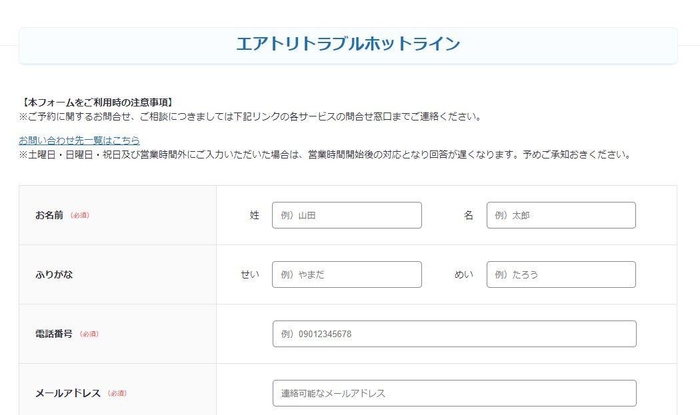This screenshot has height=415, width=700.
Task: Click the ふりがな row label
Action: (x=53, y=274)
